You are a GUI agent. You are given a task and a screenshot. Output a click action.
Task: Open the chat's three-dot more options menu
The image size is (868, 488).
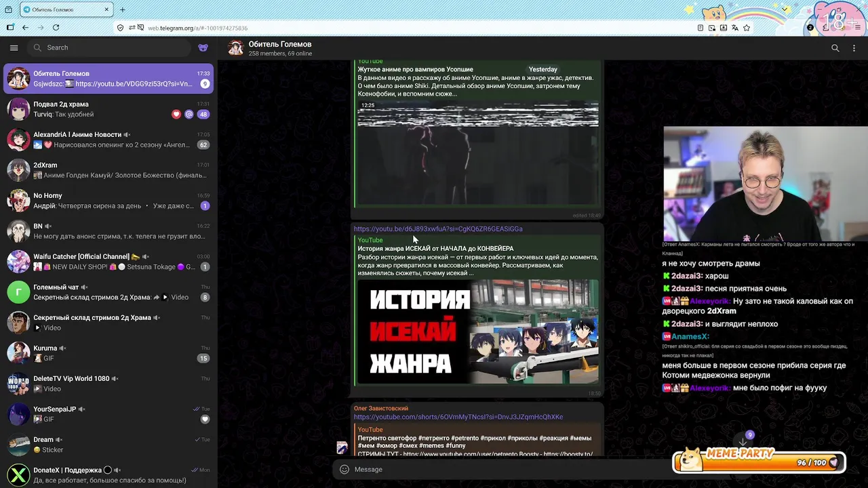click(x=855, y=48)
